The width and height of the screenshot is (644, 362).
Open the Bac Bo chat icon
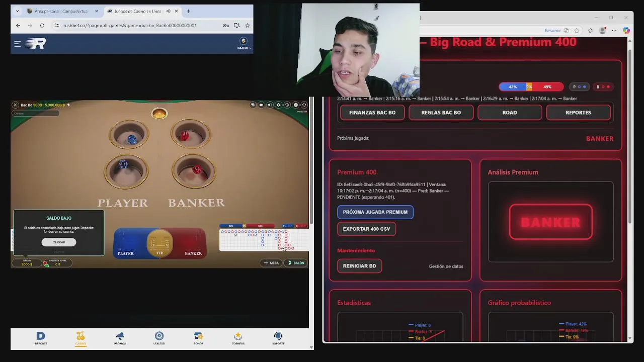[x=253, y=105]
